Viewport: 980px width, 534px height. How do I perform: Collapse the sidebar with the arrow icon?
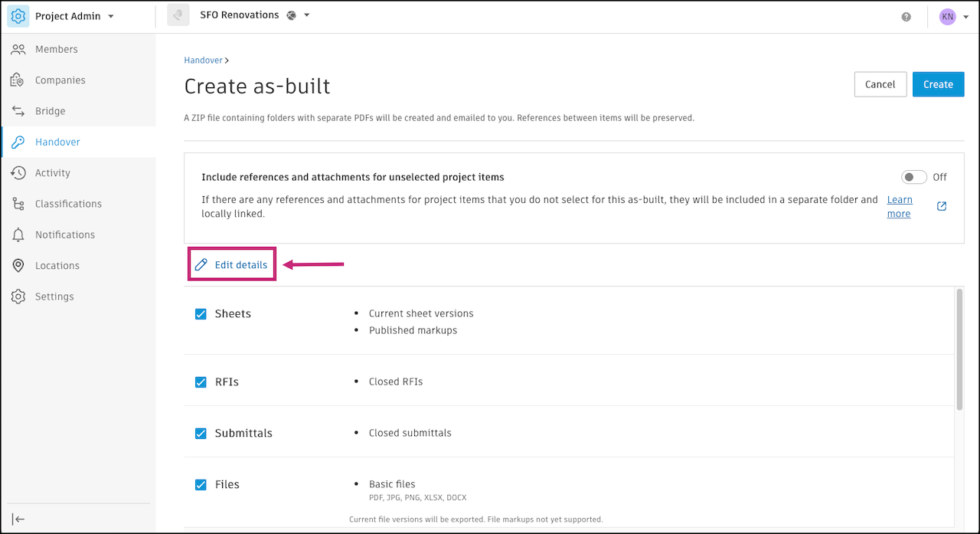(19, 519)
